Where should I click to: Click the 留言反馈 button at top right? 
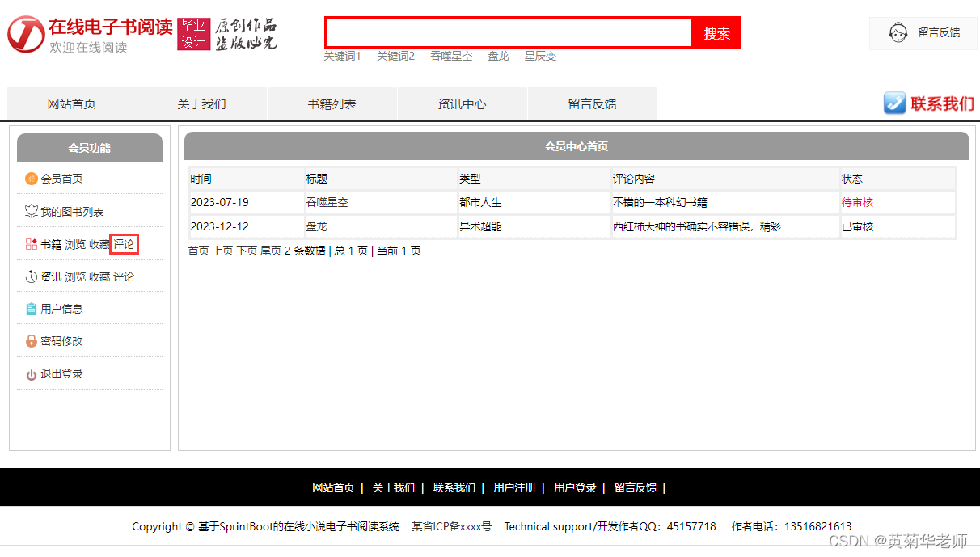tap(923, 33)
